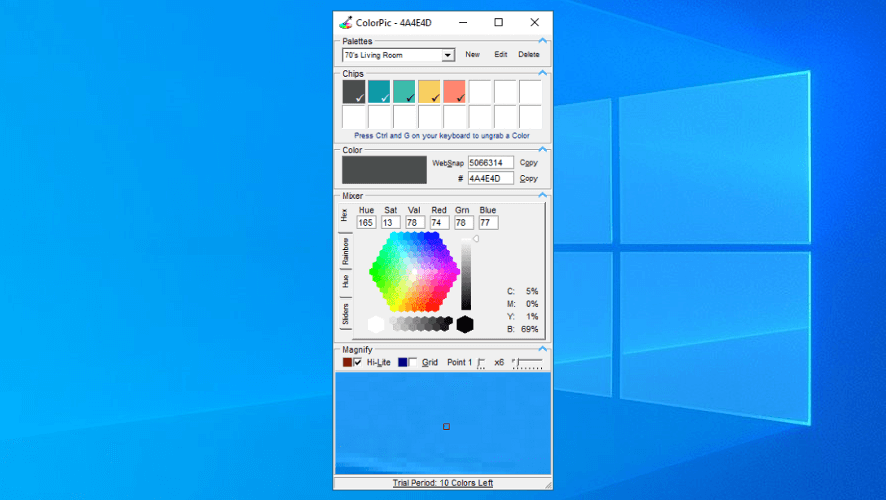
Task: Click the Grid dark blue color swatch
Action: (x=402, y=362)
